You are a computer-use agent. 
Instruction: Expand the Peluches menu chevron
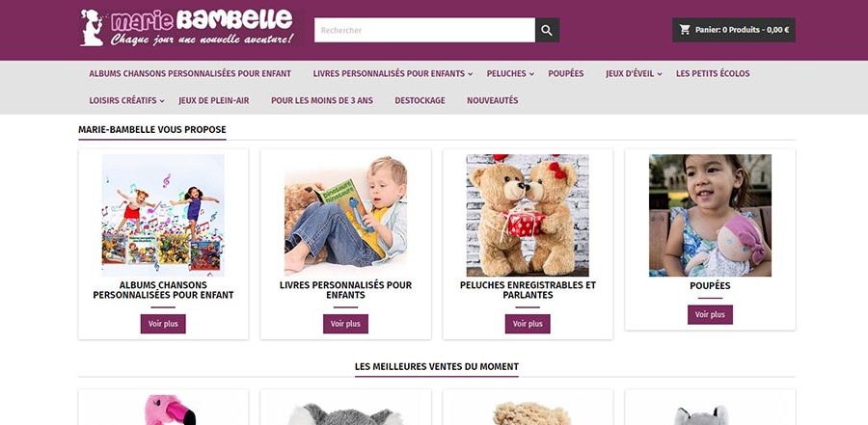531,74
